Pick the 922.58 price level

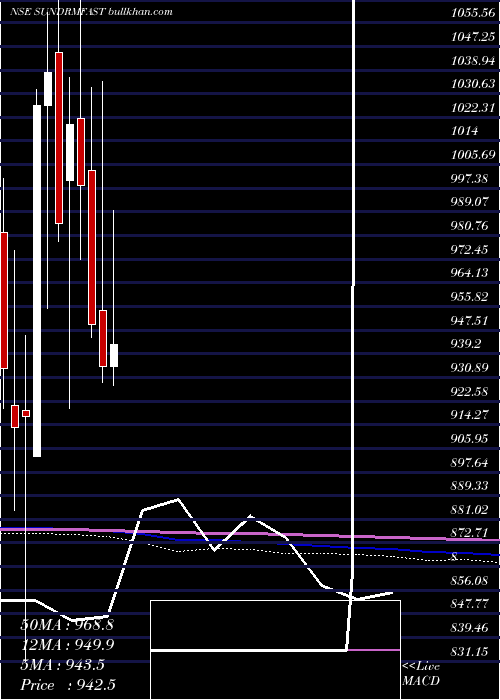point(469,392)
